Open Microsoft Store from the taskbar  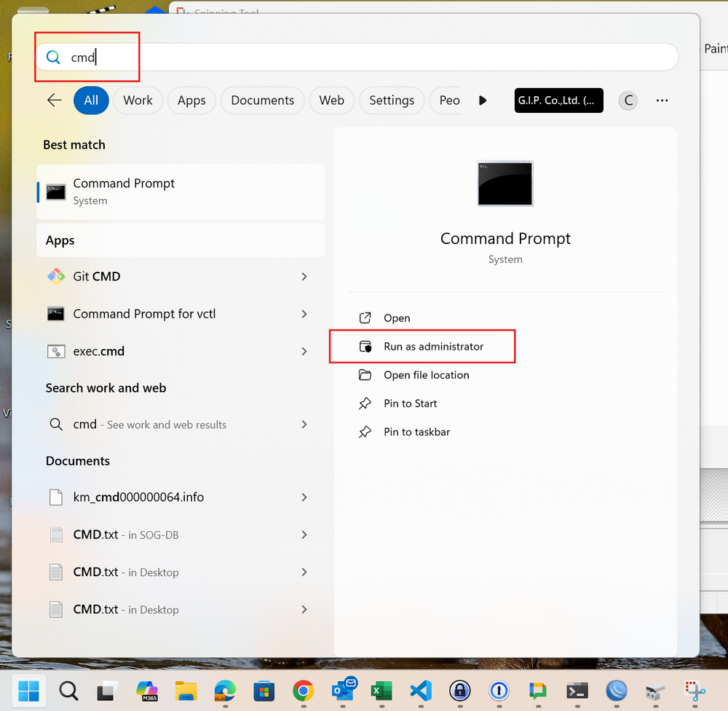(x=264, y=691)
